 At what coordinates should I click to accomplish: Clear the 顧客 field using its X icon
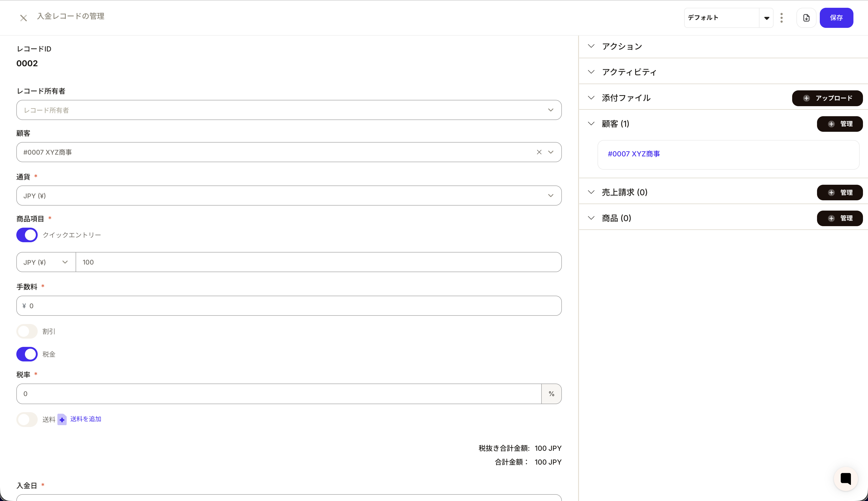[539, 152]
